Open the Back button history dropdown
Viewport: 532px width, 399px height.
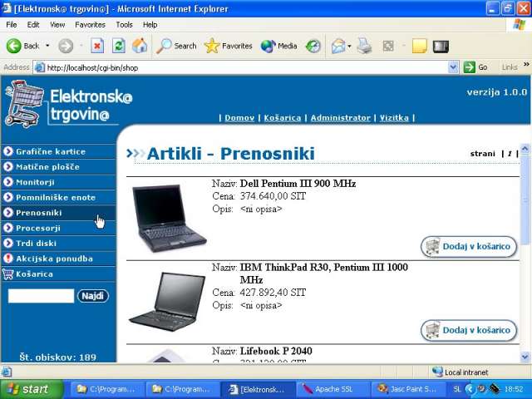coord(47,46)
